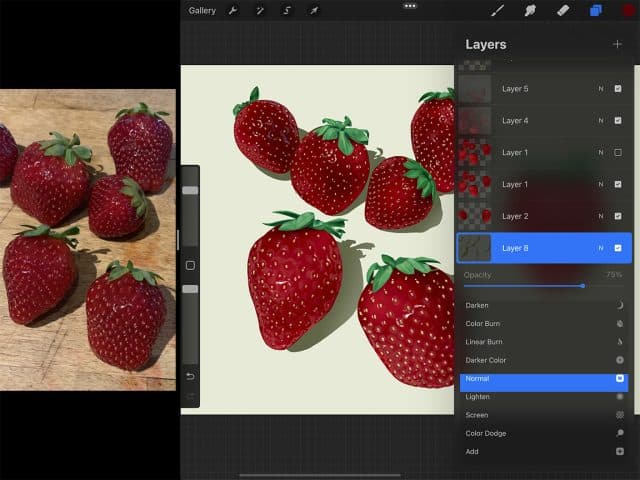The image size is (640, 480).
Task: Toggle visibility of Layer 5
Action: point(618,89)
